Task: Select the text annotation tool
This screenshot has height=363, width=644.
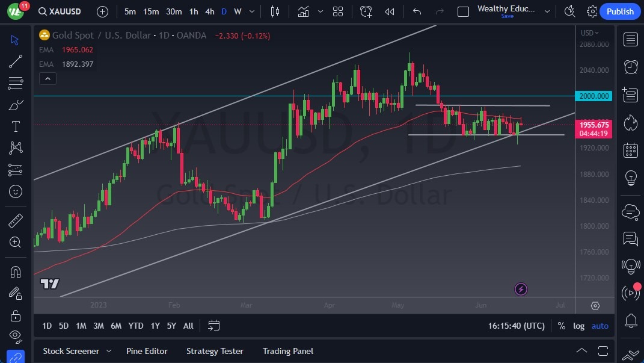Action: click(15, 126)
